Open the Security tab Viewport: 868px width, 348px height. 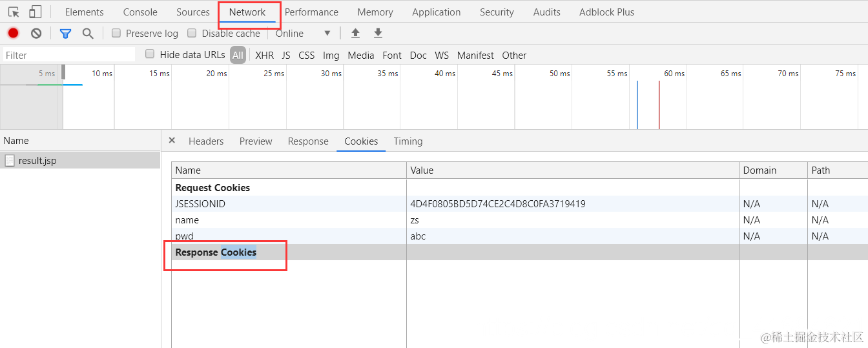[497, 12]
